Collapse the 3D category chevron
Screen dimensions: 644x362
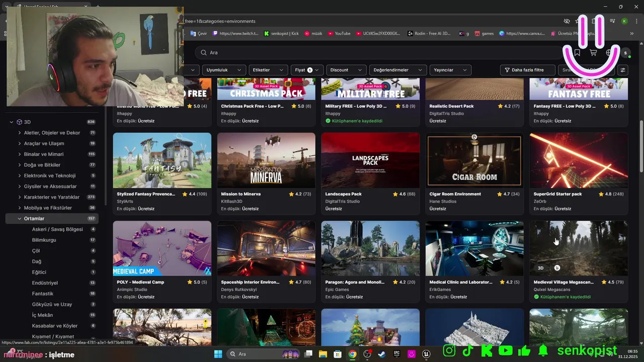coord(12,122)
